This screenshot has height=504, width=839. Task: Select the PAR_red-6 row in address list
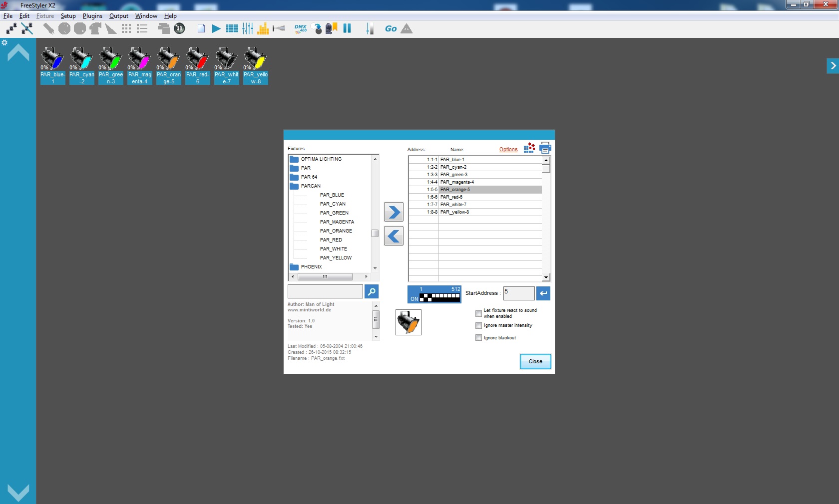(475, 197)
